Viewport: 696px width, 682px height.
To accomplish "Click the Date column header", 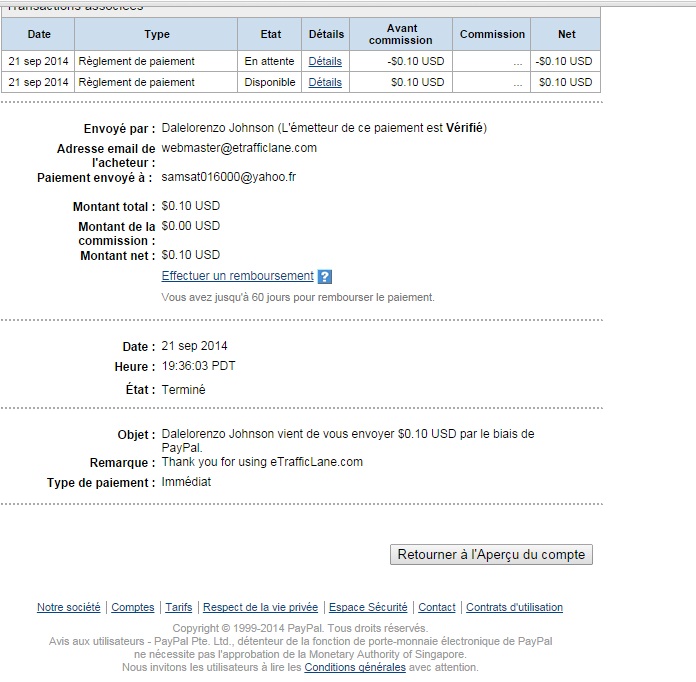I will [x=38, y=34].
